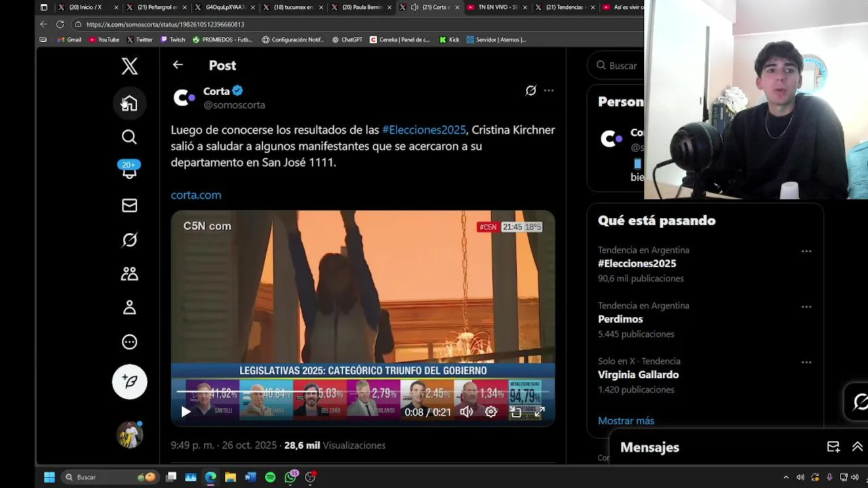Screen dimensions: 868x488
Task: Open the post's three-dot more menu
Action: coord(549,90)
